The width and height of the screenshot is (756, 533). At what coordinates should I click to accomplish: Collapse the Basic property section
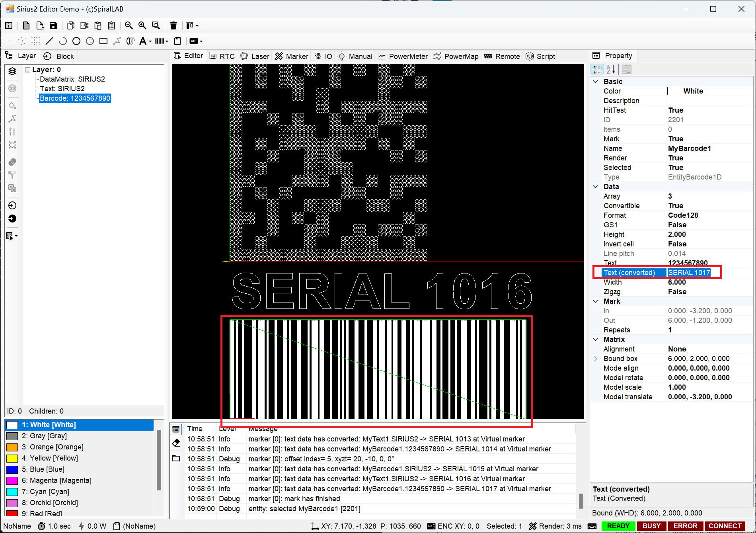click(596, 82)
